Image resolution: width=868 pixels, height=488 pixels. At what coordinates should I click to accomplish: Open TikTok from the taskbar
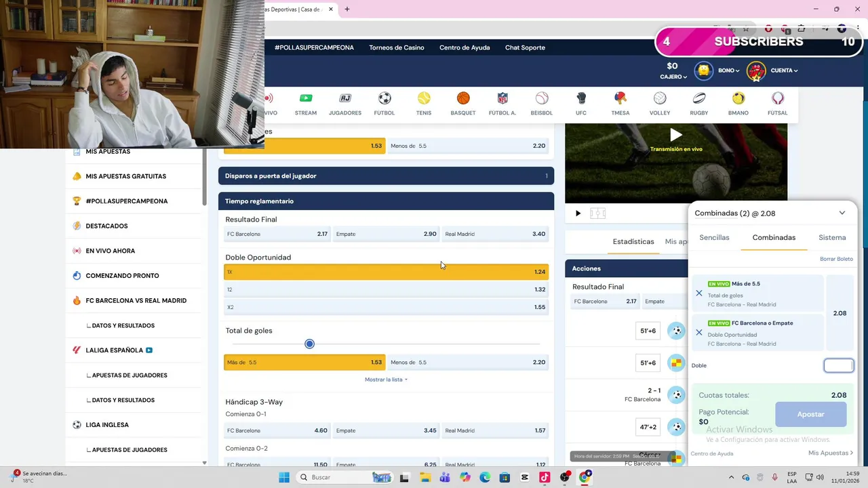[545, 477]
